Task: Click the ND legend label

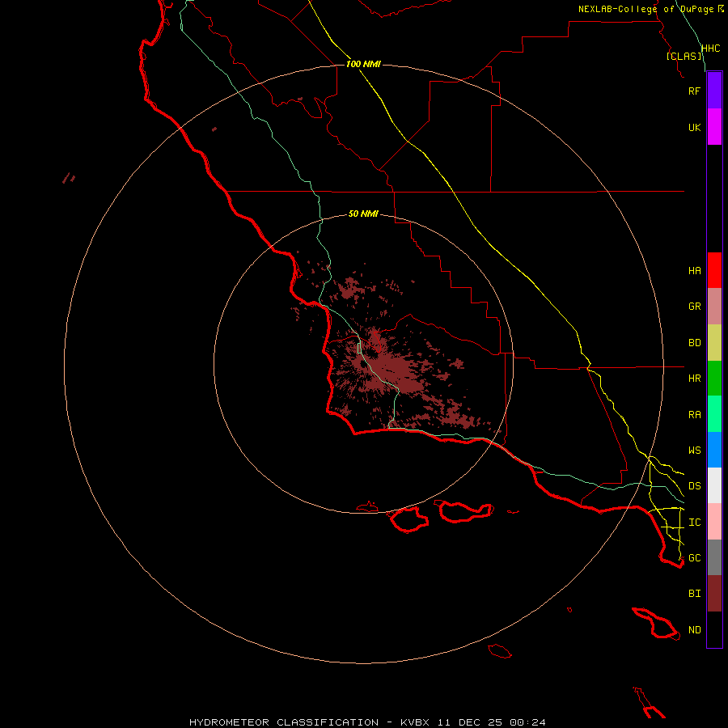Action: click(x=694, y=630)
